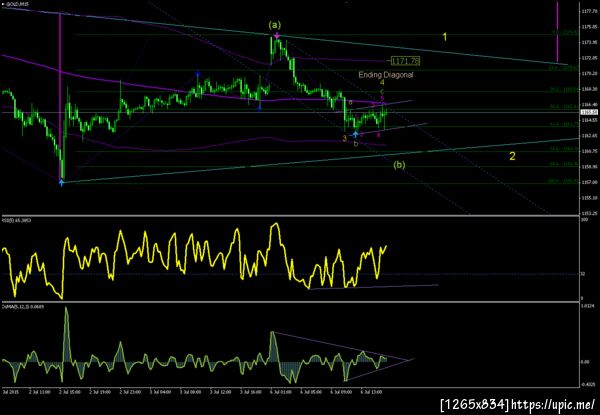Click the (b) wave label below the trendline
Screen dimensions: 600x415
[x=399, y=165]
